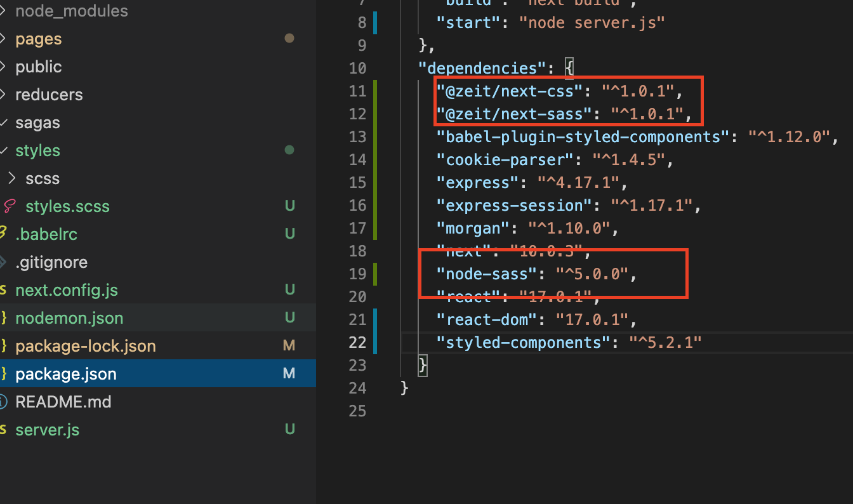Click the "babel-plugin-styled-components" key
This screenshot has height=504, width=853.
click(583, 136)
